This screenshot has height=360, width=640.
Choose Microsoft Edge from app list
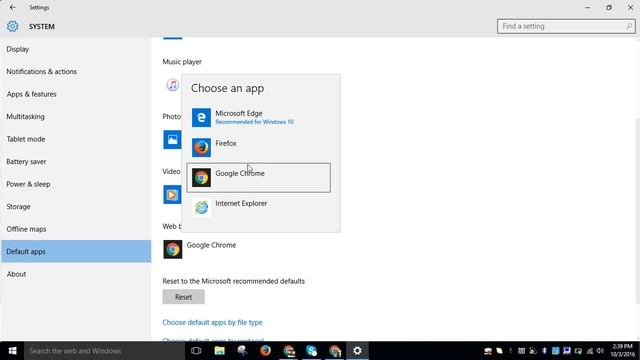[259, 118]
